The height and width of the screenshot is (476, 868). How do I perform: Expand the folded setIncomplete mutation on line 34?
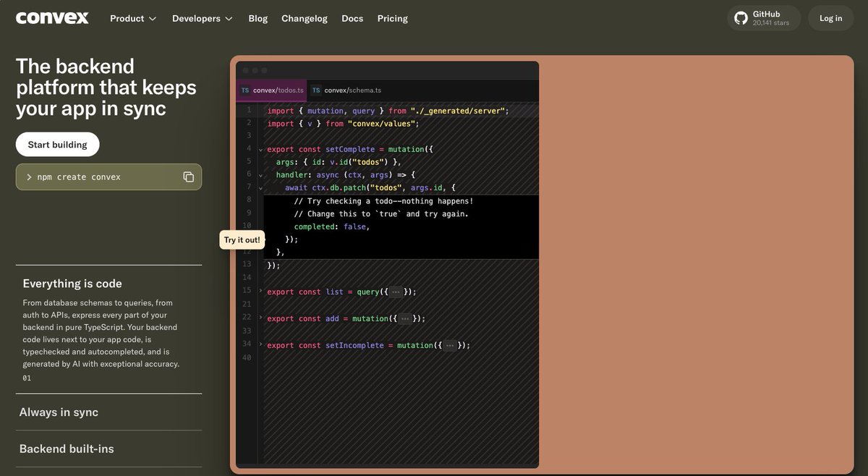(260, 344)
